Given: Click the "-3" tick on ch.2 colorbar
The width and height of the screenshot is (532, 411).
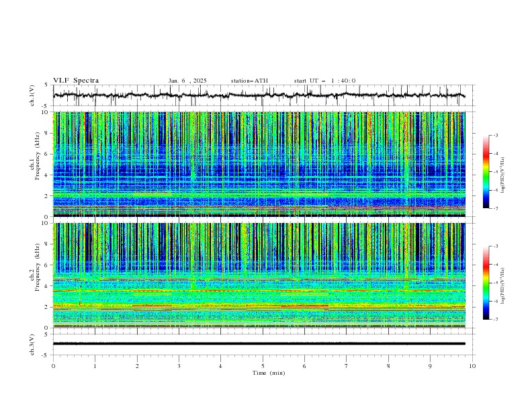Looking at the screenshot, I should coord(495,246).
